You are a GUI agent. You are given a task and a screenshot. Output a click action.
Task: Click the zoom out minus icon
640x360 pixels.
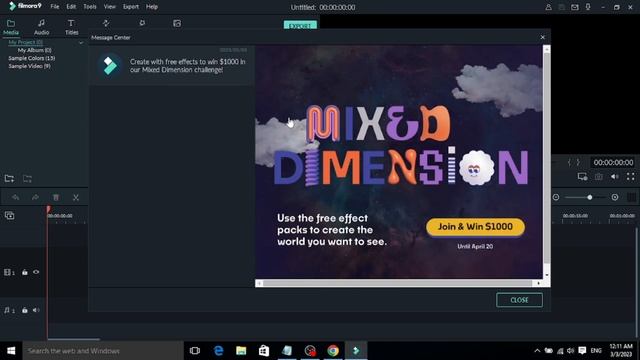(556, 197)
